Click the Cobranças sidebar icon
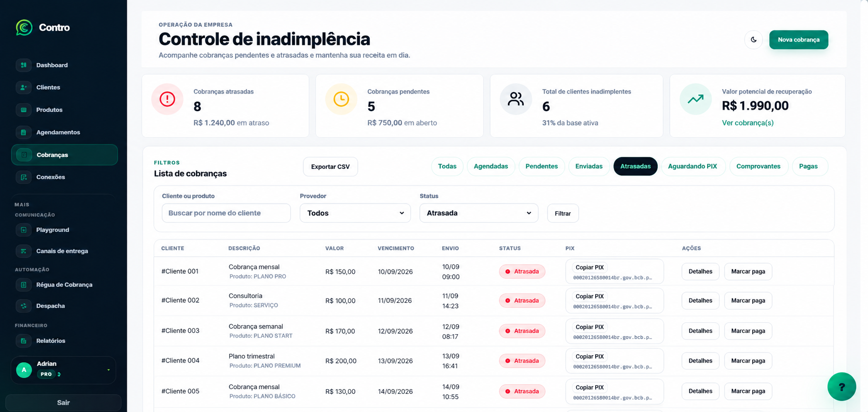The width and height of the screenshot is (868, 412). click(24, 155)
